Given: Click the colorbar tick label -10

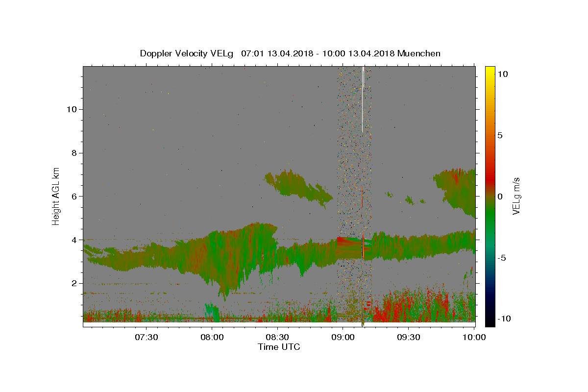Looking at the screenshot, I should 505,318.
